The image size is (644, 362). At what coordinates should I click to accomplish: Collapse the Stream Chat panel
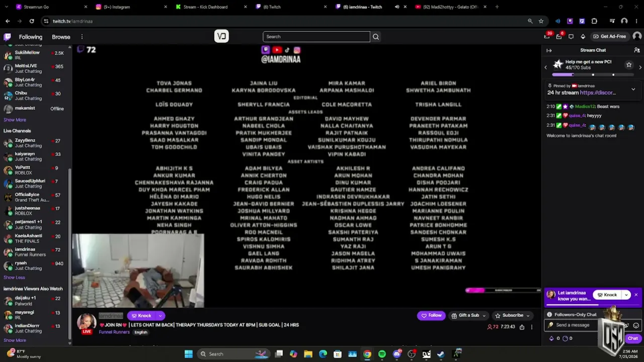[x=549, y=50]
